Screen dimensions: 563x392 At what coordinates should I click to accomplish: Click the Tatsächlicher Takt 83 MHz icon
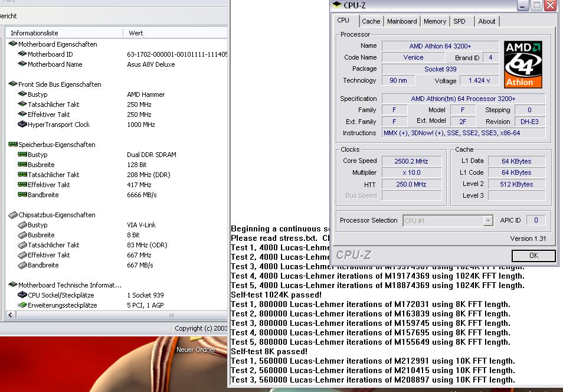point(22,245)
